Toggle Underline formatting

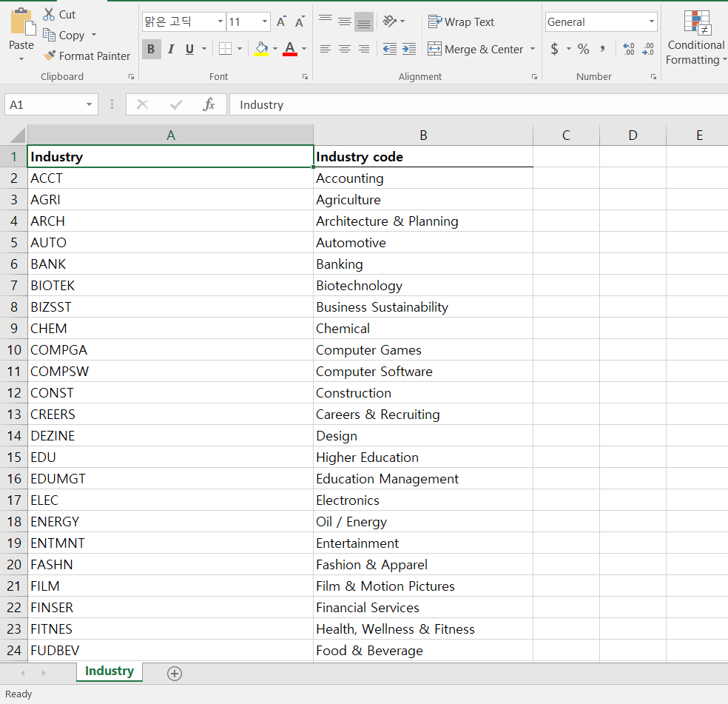coord(189,49)
